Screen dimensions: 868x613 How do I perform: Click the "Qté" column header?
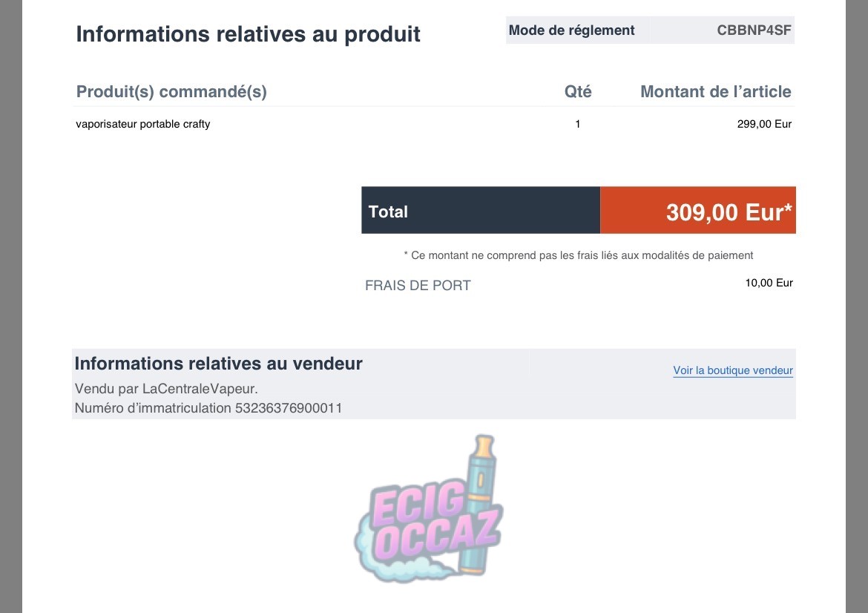tap(578, 92)
